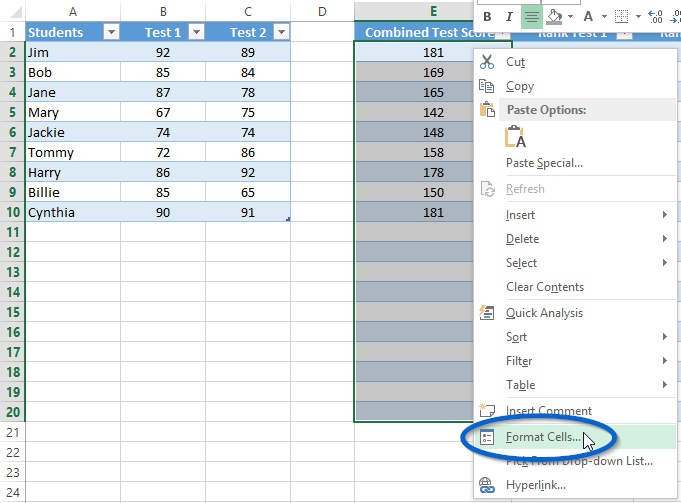Viewport: 681px width, 503px height.
Task: Open the Fill Color dropdown arrow
Action: 571,17
